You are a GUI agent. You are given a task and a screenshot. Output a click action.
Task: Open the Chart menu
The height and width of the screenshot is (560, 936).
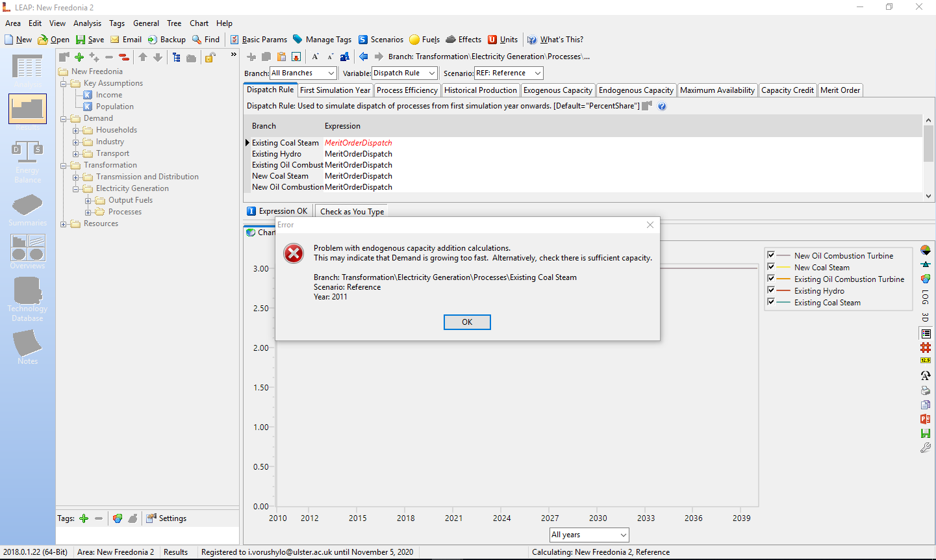[x=199, y=23]
